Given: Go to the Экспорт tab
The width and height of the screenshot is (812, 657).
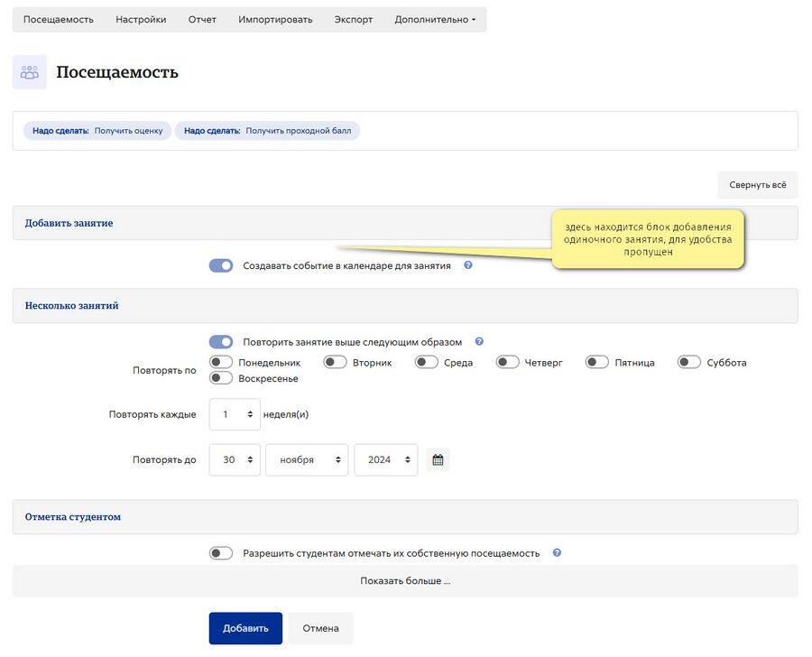Looking at the screenshot, I should (353, 20).
